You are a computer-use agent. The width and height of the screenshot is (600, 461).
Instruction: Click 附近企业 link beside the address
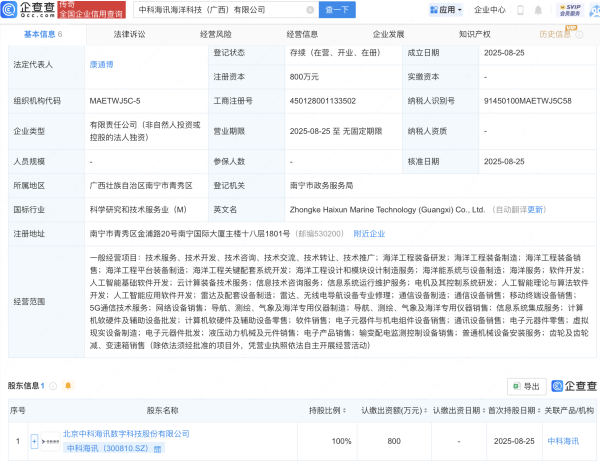[369, 233]
